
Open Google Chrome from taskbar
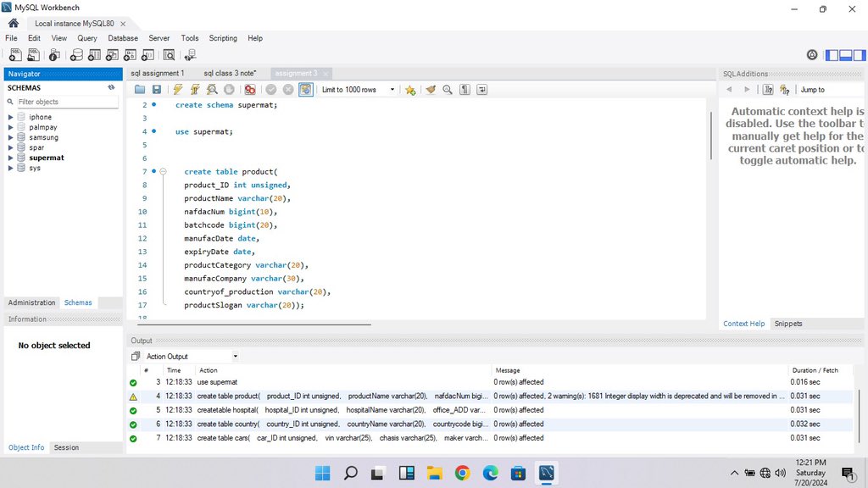coord(462,473)
